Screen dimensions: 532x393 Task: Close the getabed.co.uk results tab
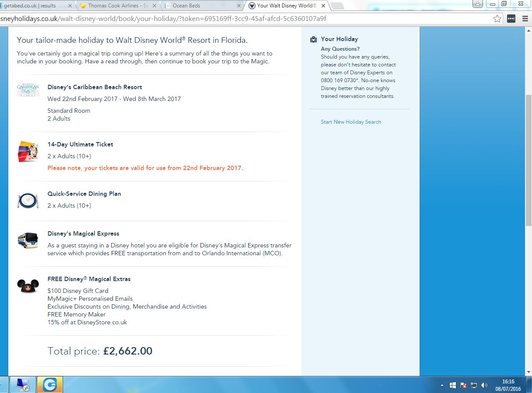tap(70, 6)
